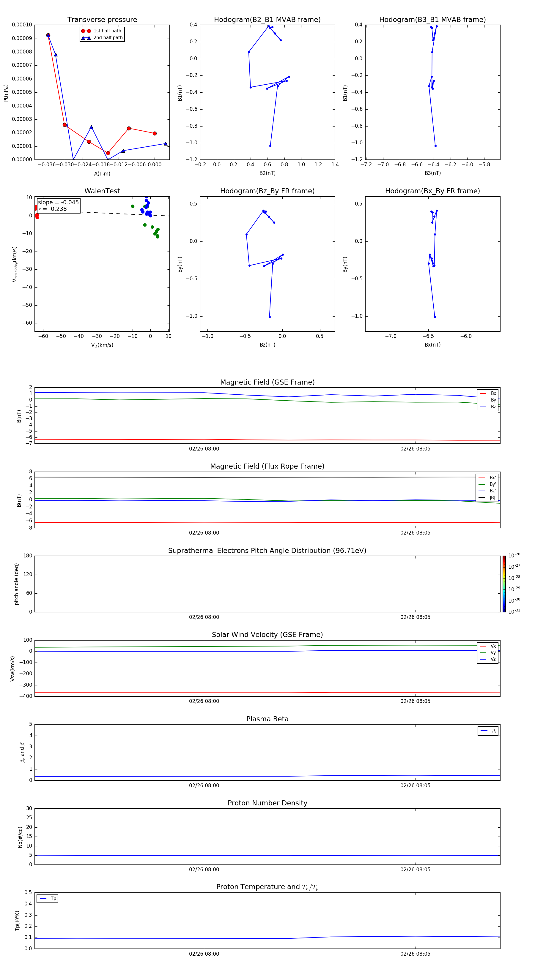
Task: Click the "A(T·m)" x-axis label
Action: click(x=102, y=173)
